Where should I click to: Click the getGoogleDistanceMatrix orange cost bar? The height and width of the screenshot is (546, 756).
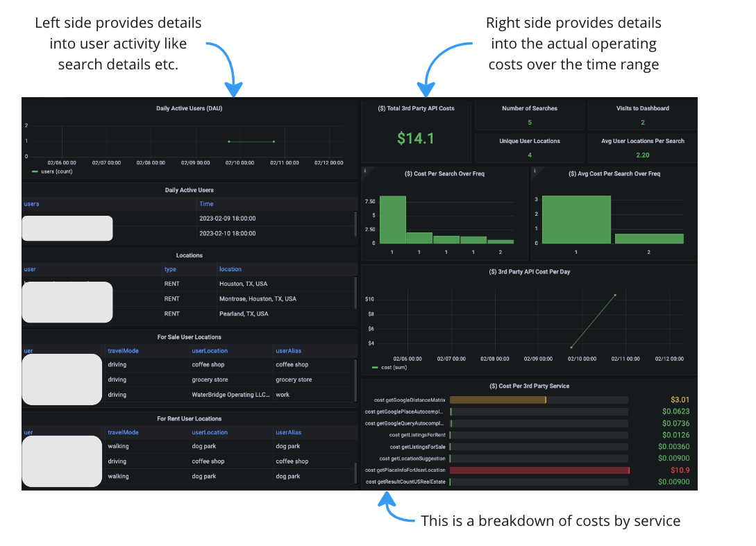497,400
